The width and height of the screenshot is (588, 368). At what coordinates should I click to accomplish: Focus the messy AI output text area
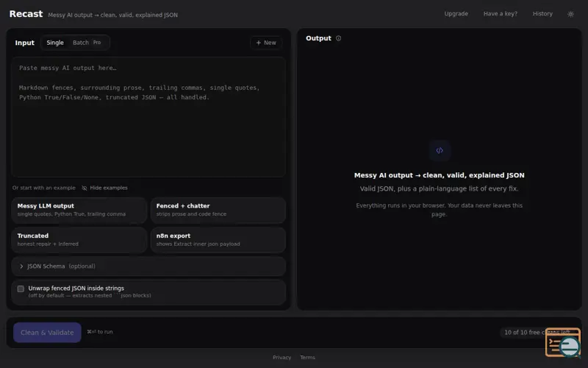(149, 117)
